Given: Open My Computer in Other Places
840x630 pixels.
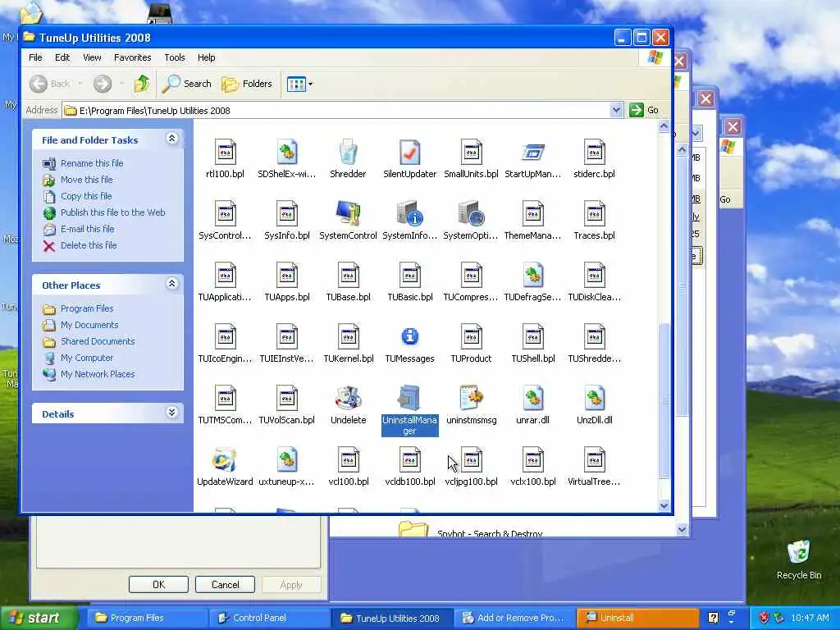Looking at the screenshot, I should click(87, 358).
